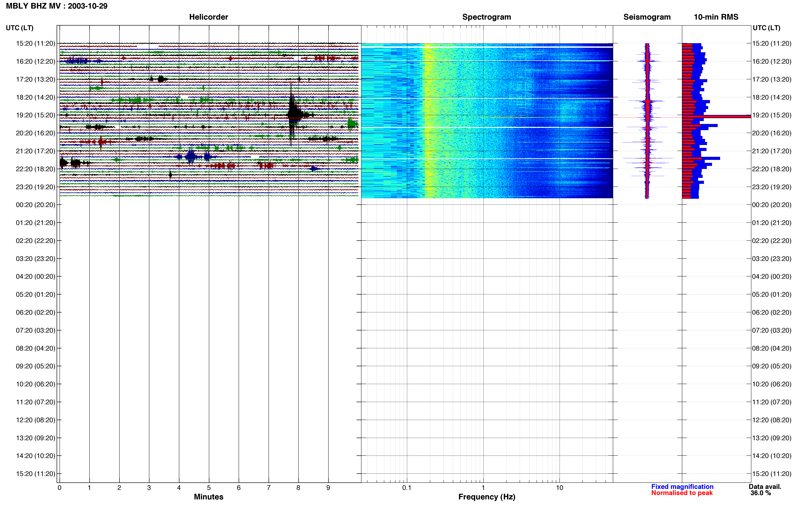The height and width of the screenshot is (508, 812).
Task: Click the plot title MBLY BHZ MV : 2003-10-29
Action: click(x=57, y=6)
